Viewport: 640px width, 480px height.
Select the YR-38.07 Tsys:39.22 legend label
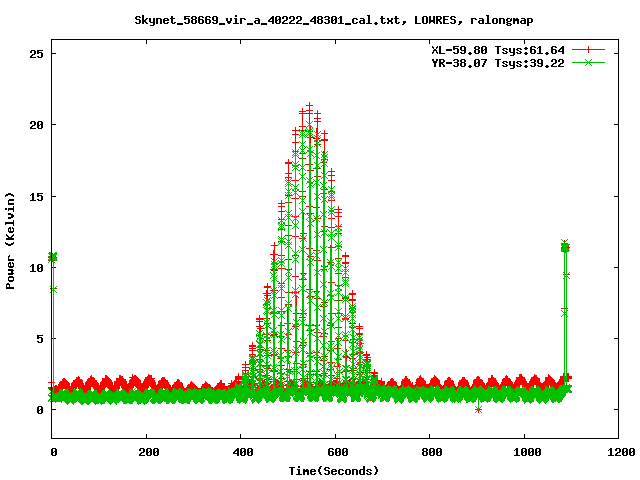(x=498, y=63)
